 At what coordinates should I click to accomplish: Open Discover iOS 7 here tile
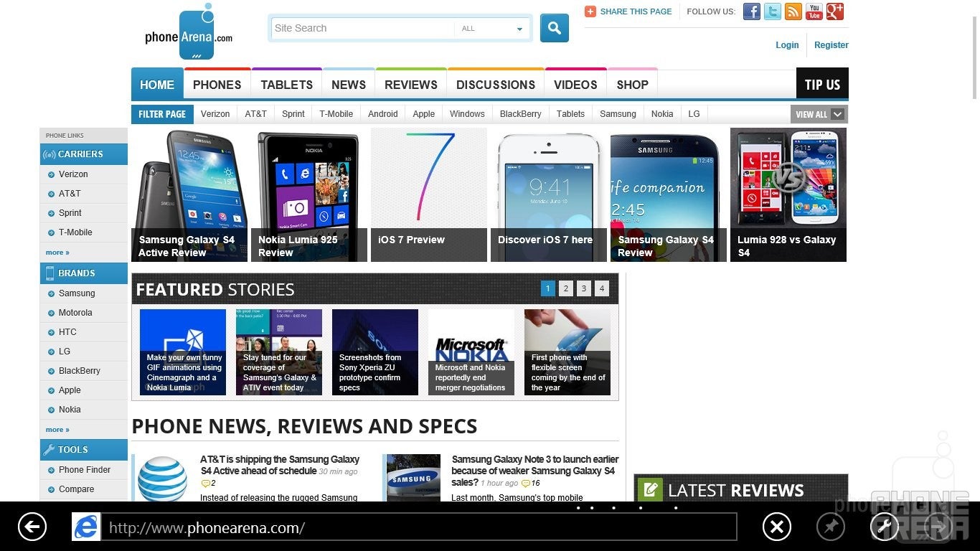549,195
